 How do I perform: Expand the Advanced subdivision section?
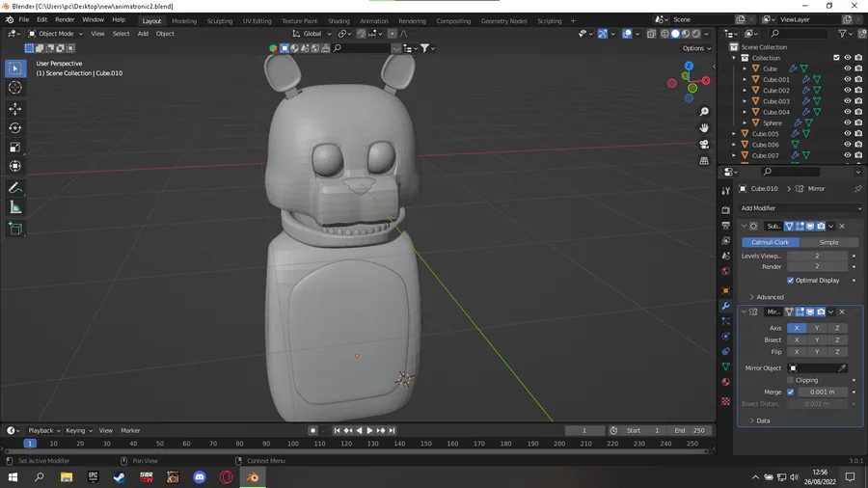click(767, 297)
